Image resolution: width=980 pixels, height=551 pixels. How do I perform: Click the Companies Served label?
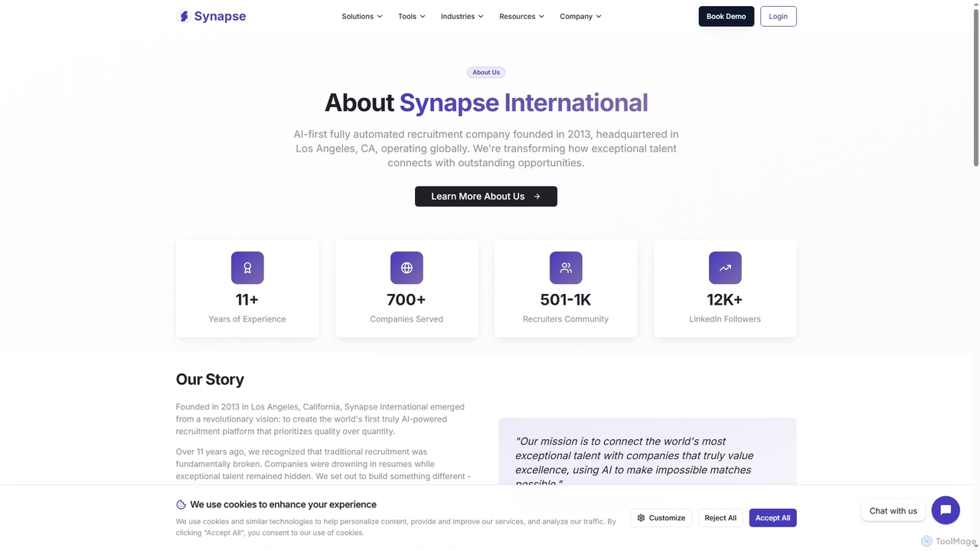click(407, 319)
